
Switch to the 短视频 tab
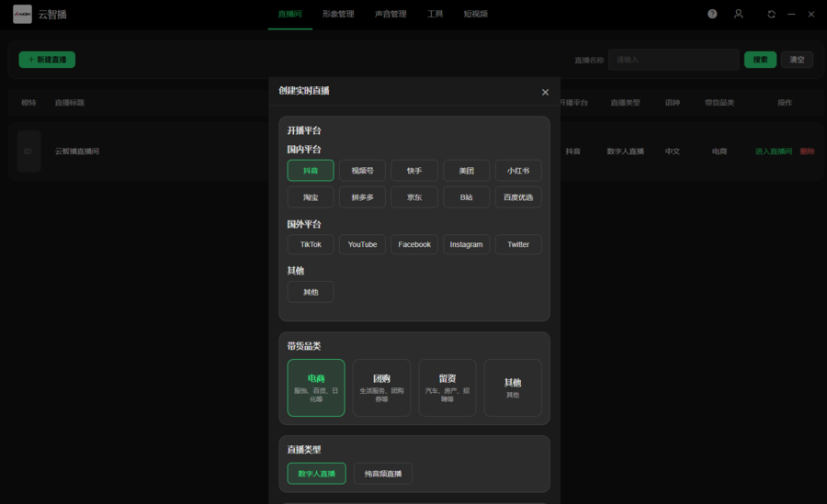point(476,15)
